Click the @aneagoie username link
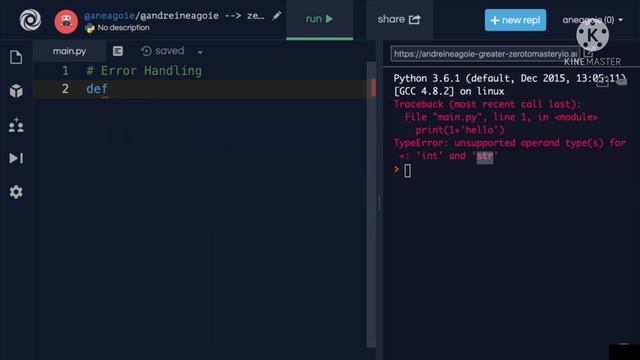The height and width of the screenshot is (360, 640). click(109, 16)
